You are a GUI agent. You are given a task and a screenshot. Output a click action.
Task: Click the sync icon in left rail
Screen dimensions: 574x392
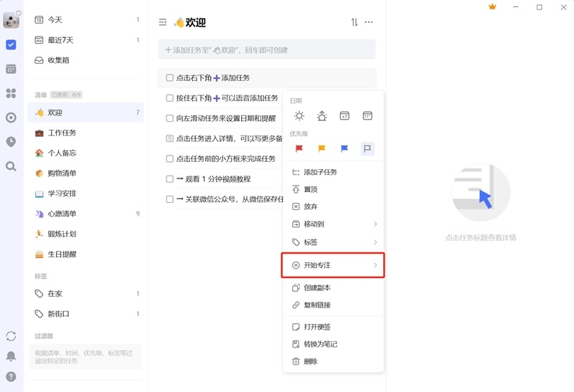(11, 336)
